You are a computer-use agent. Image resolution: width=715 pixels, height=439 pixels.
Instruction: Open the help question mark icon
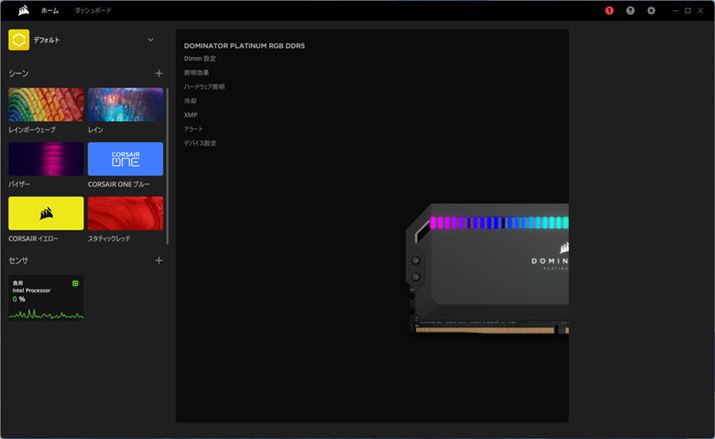(x=630, y=10)
